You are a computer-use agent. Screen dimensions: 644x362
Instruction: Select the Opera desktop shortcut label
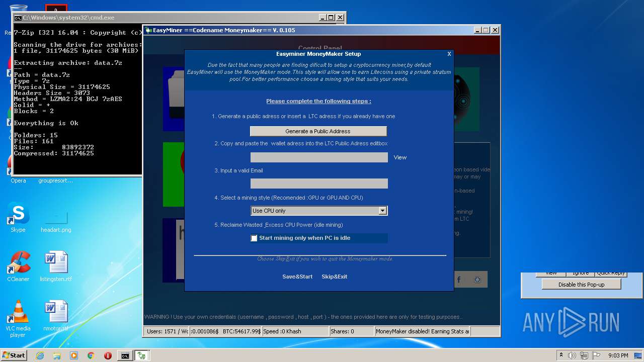tap(18, 180)
